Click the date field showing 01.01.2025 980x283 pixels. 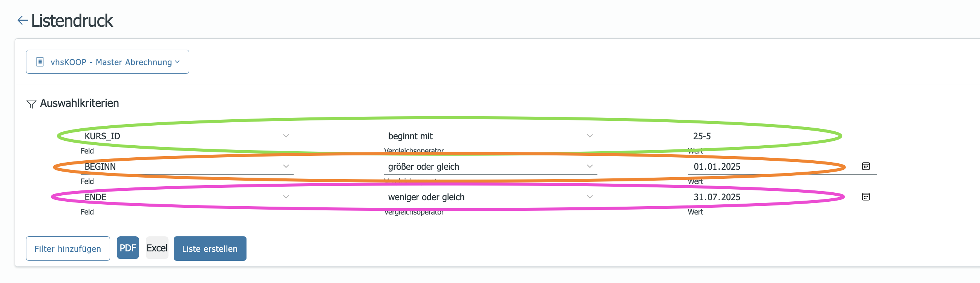(772, 166)
